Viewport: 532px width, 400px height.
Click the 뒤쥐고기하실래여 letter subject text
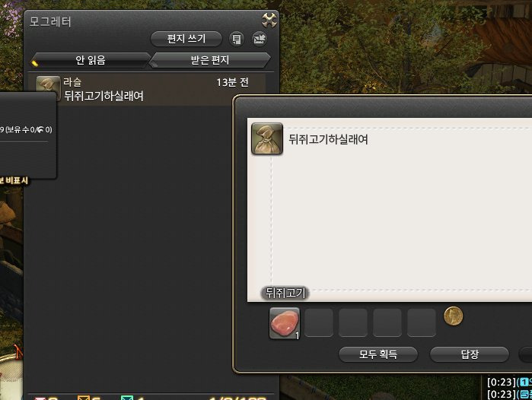(328, 139)
